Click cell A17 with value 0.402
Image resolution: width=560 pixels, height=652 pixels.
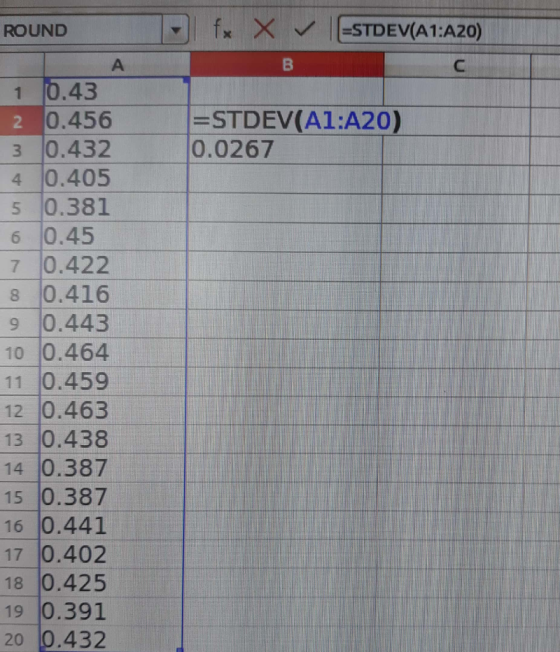pos(111,554)
